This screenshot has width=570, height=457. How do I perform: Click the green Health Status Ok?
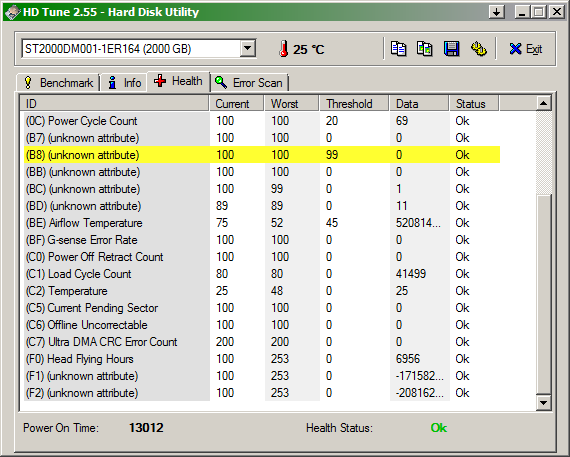click(x=438, y=428)
